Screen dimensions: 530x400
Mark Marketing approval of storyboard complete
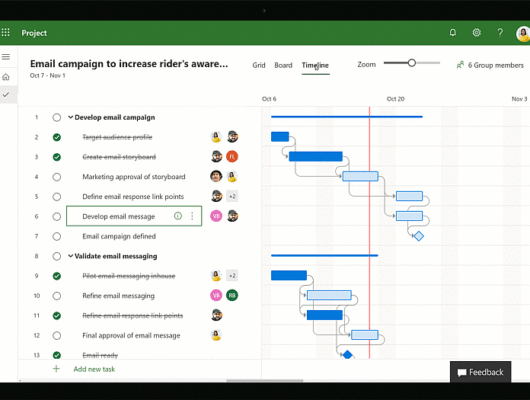tap(57, 177)
